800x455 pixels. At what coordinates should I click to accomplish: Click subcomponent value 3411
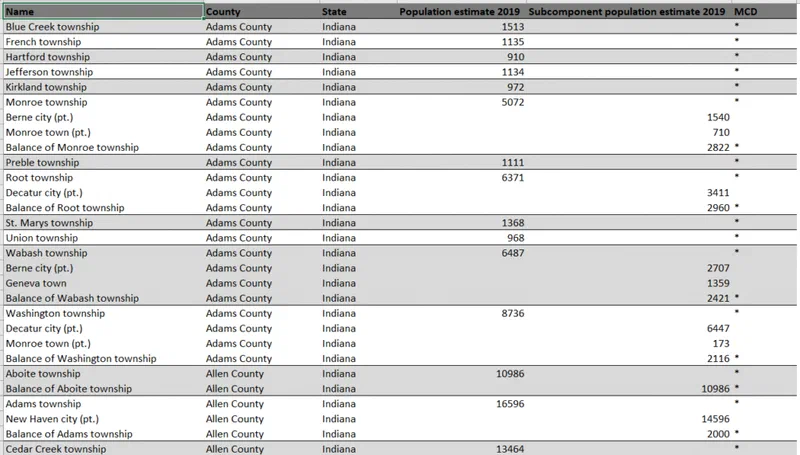coord(718,193)
